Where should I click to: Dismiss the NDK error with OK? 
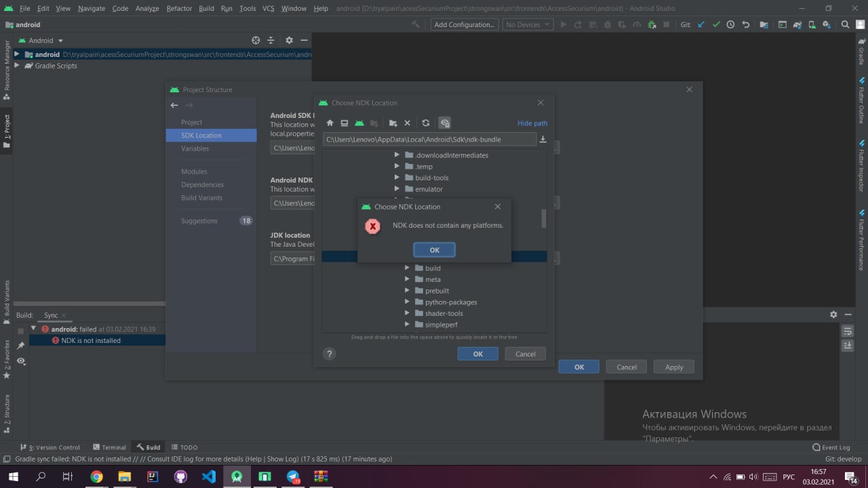tap(434, 250)
